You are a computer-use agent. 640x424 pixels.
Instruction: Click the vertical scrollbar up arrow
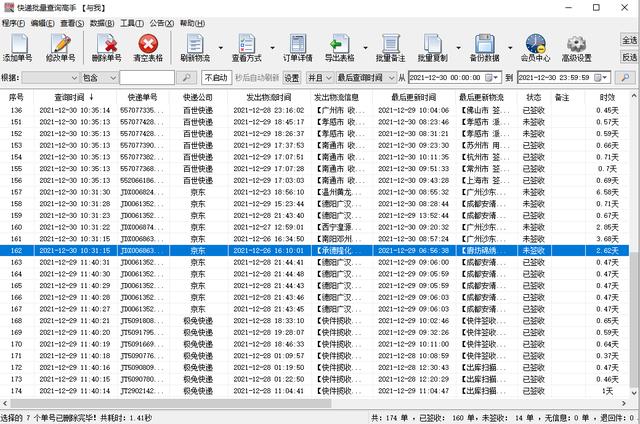[634, 96]
